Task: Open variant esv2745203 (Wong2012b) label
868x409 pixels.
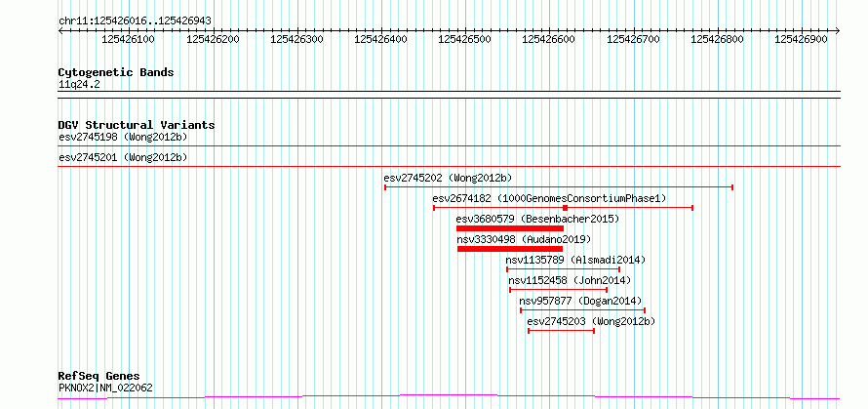Action: [591, 321]
